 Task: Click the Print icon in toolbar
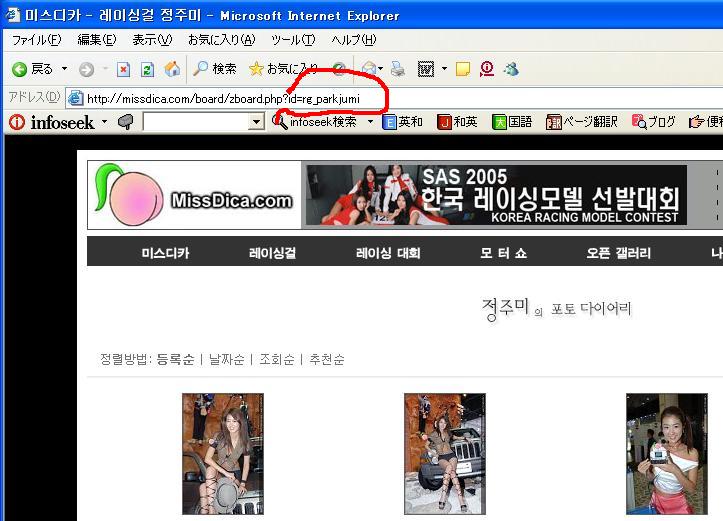398,69
